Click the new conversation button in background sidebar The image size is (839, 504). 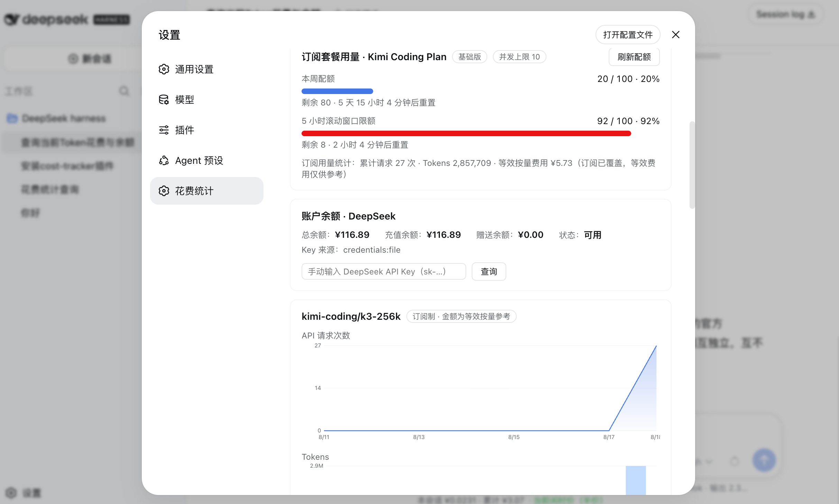72,59
